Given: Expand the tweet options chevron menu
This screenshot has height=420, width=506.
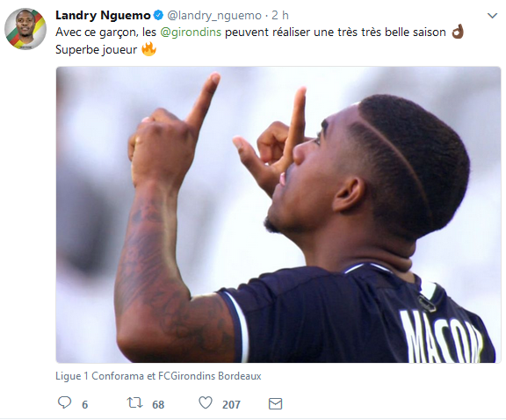Looking at the screenshot, I should pyautogui.click(x=492, y=16).
